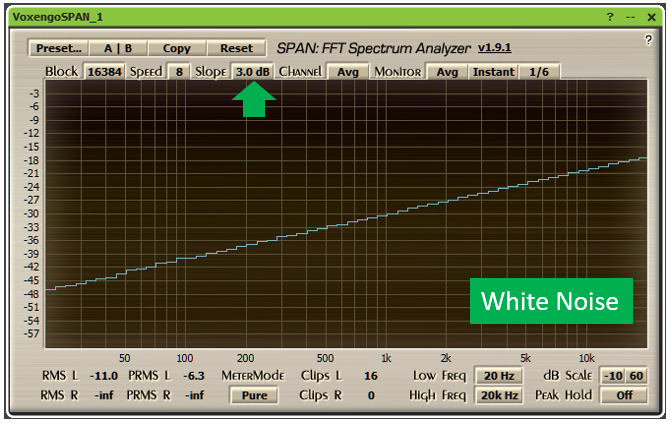671x423 pixels.
Task: Open the v1.9.1 version link
Action: tap(494, 47)
